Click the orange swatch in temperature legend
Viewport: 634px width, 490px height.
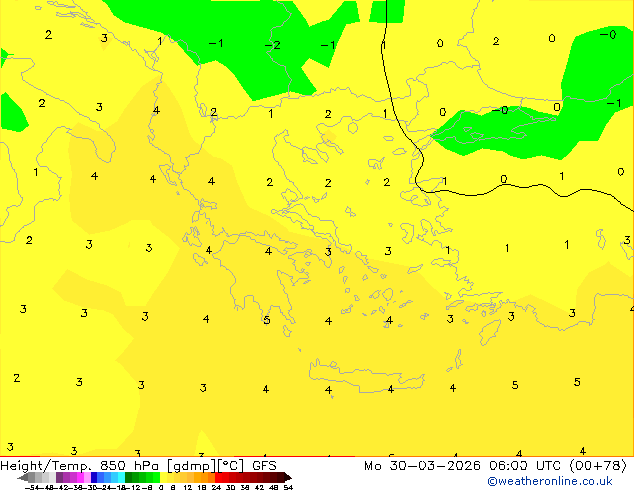205,477
